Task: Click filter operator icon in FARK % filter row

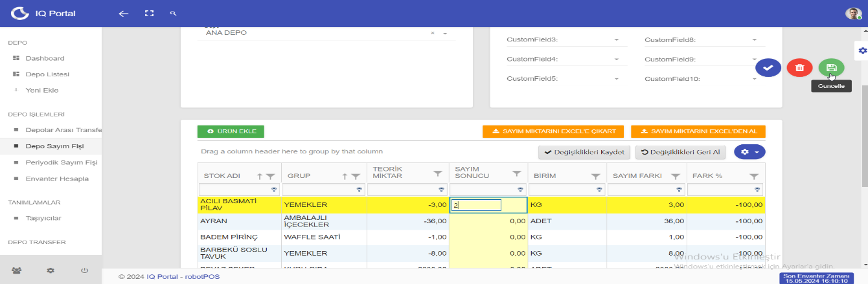Action: click(x=758, y=190)
